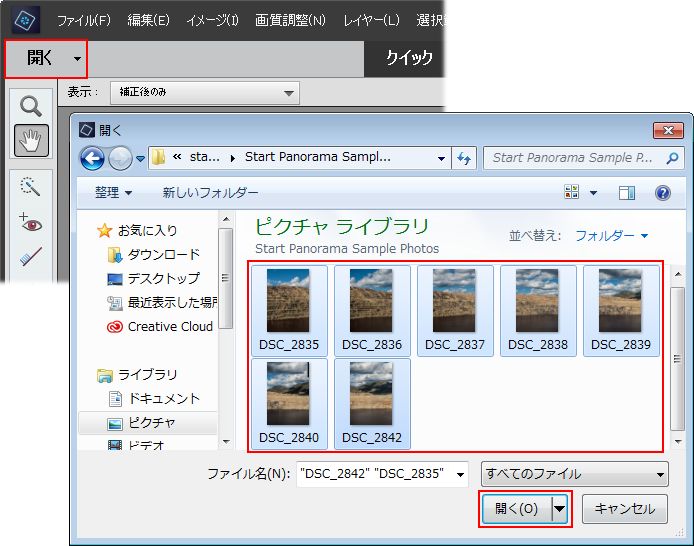Open the 編集(E) menu
This screenshot has height=546, width=694.
coord(148,20)
